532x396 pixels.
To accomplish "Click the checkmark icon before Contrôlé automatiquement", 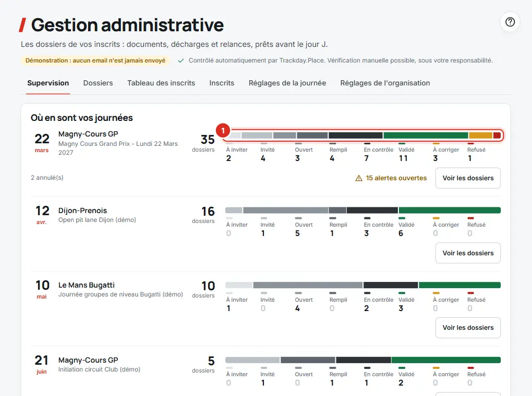I will [x=181, y=60].
